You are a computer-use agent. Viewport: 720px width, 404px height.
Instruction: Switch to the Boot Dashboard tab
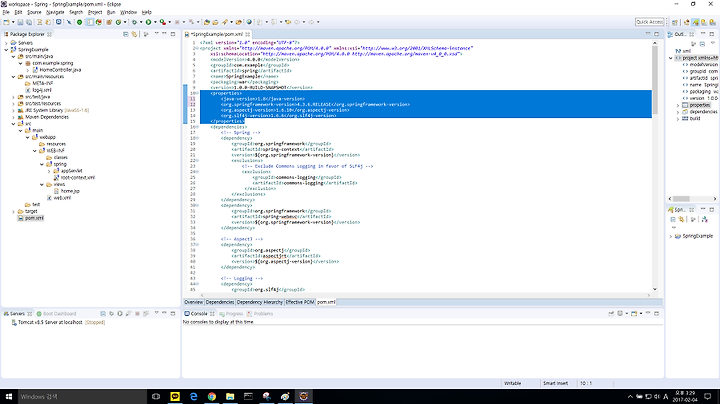click(x=56, y=314)
